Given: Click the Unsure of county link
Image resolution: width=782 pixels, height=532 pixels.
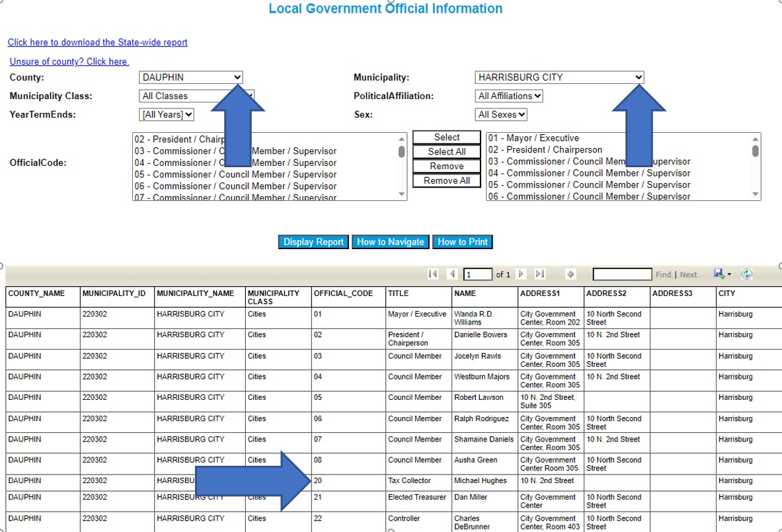Looking at the screenshot, I should point(69,61).
